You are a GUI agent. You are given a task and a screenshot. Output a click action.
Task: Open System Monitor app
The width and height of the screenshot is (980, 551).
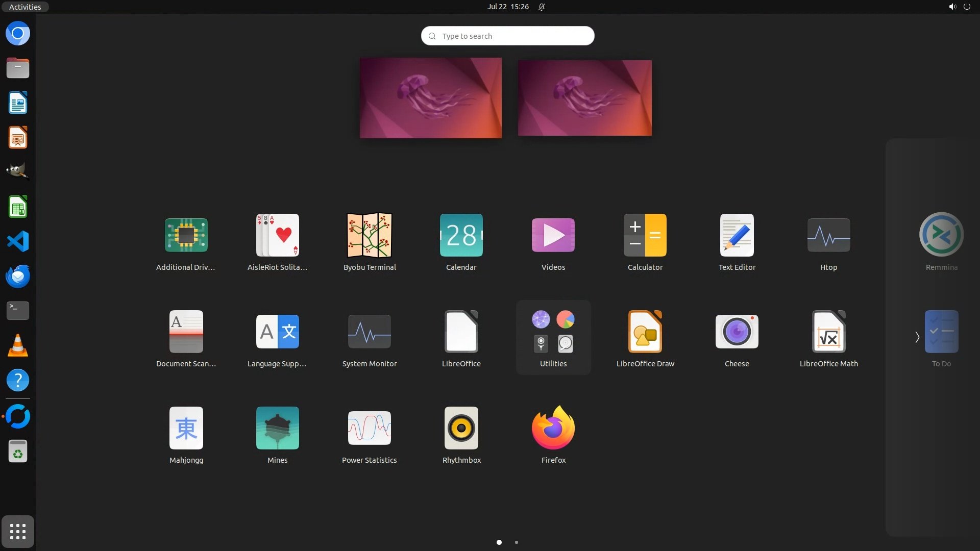tap(369, 332)
